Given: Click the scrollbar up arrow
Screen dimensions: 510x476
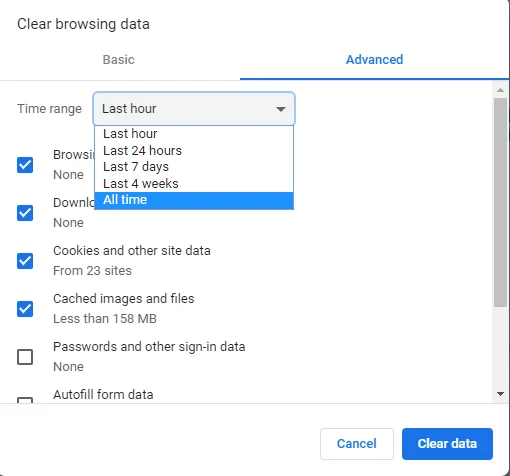Looking at the screenshot, I should tap(500, 90).
